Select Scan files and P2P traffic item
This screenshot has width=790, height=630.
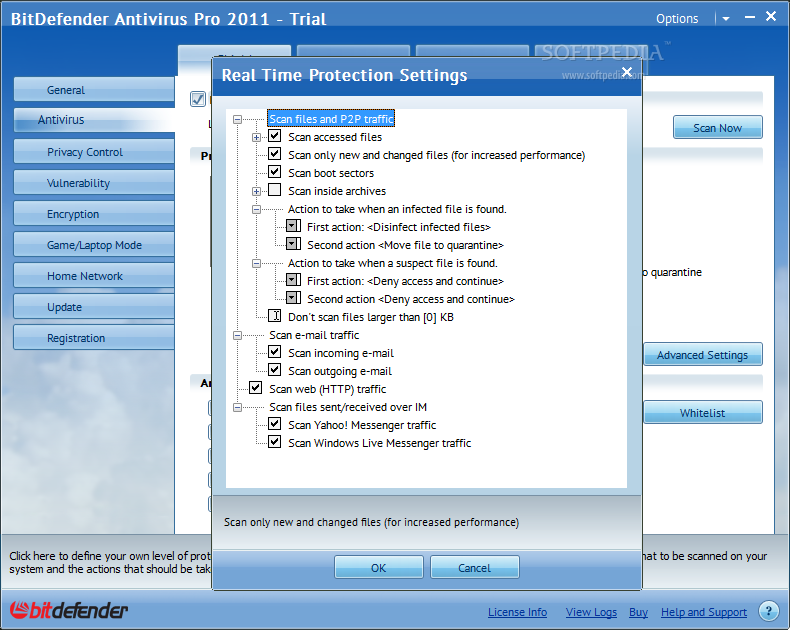click(x=331, y=119)
